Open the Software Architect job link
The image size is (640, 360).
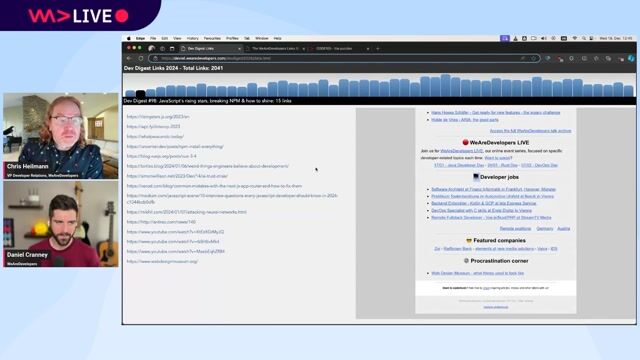tap(493, 189)
